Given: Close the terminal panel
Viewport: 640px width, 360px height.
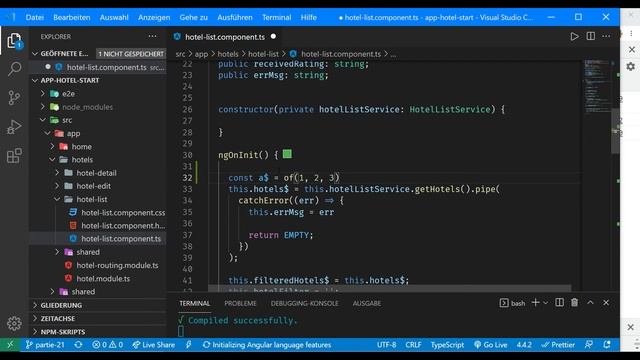Looking at the screenshot, I should [606, 302].
